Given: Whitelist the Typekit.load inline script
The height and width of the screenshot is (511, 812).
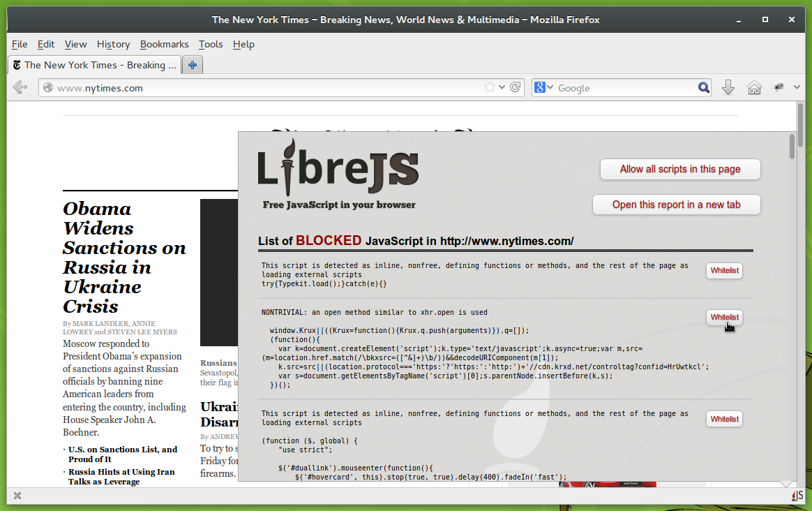Looking at the screenshot, I should pos(724,271).
